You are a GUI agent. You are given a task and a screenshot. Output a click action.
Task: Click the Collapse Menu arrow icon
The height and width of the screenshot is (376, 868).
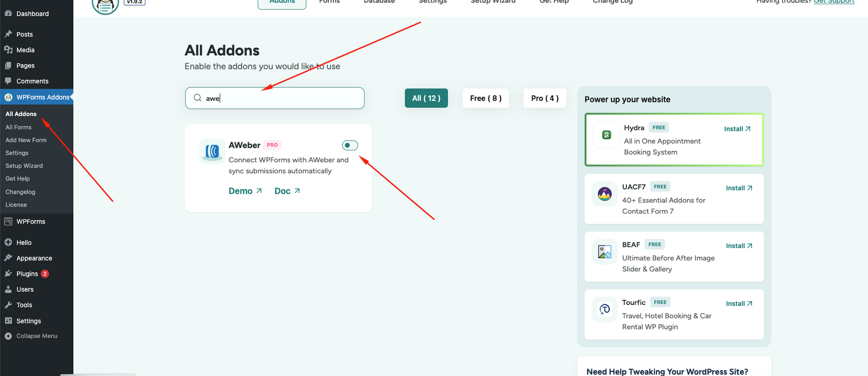[8, 336]
